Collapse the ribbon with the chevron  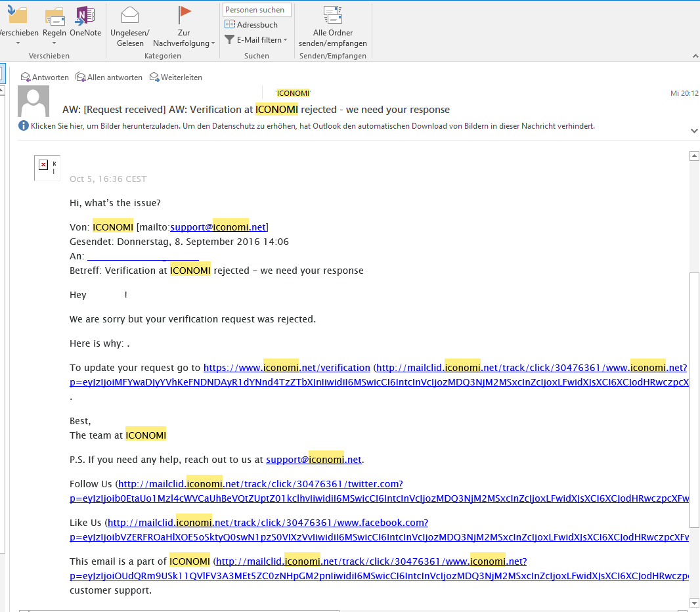[695, 56]
